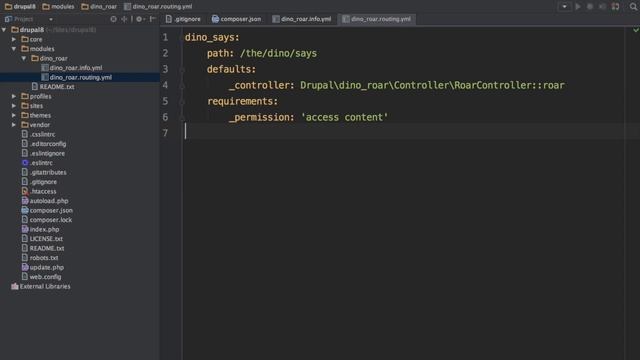Click modules breadcrumb in navigation bar
The width and height of the screenshot is (640, 360).
pos(58,7)
